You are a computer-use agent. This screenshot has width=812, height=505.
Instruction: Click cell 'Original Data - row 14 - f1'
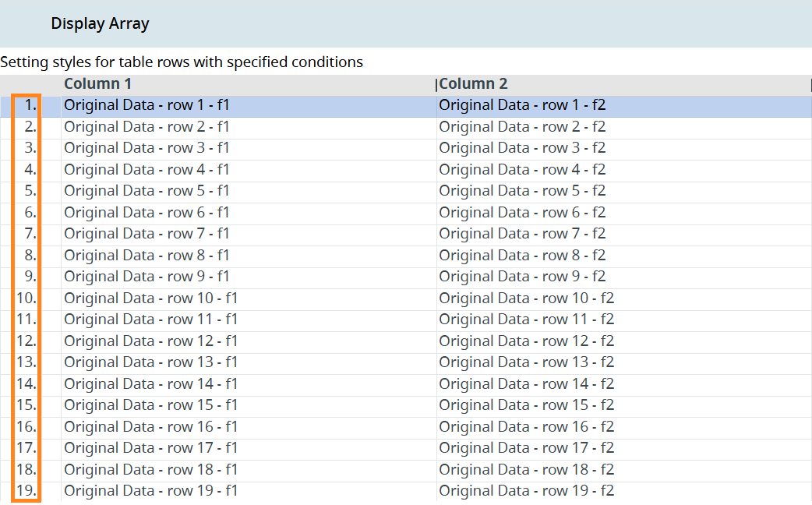click(150, 384)
